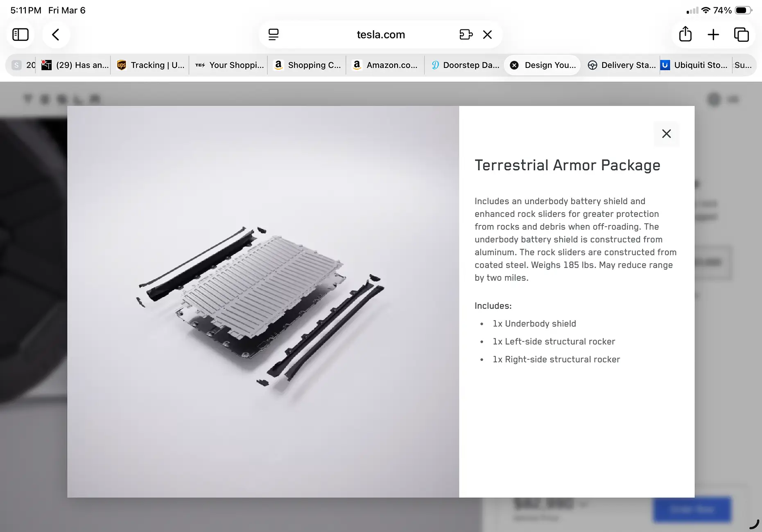762x532 pixels.
Task: Close the Terrestrial Armor Package dialog
Action: 666,134
